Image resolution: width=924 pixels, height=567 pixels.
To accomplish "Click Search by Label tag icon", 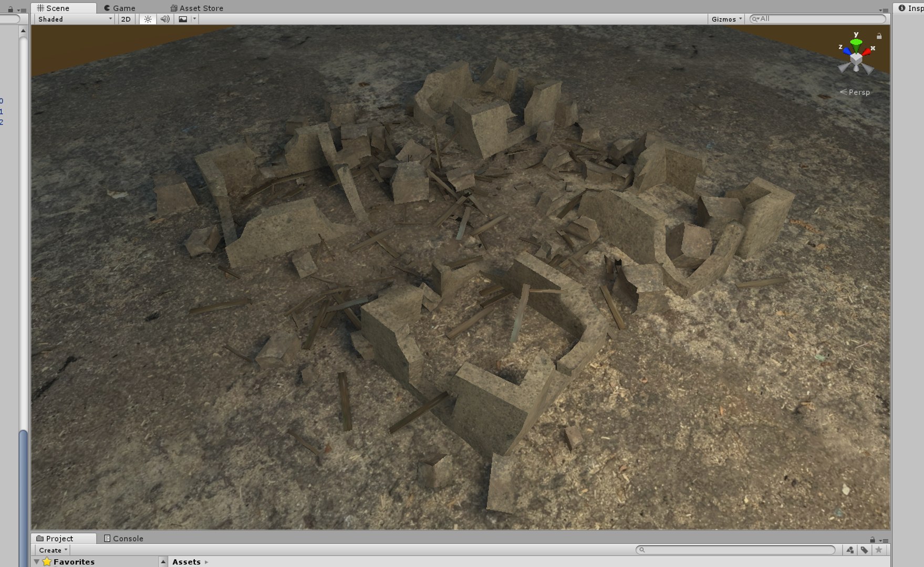I will (x=865, y=550).
